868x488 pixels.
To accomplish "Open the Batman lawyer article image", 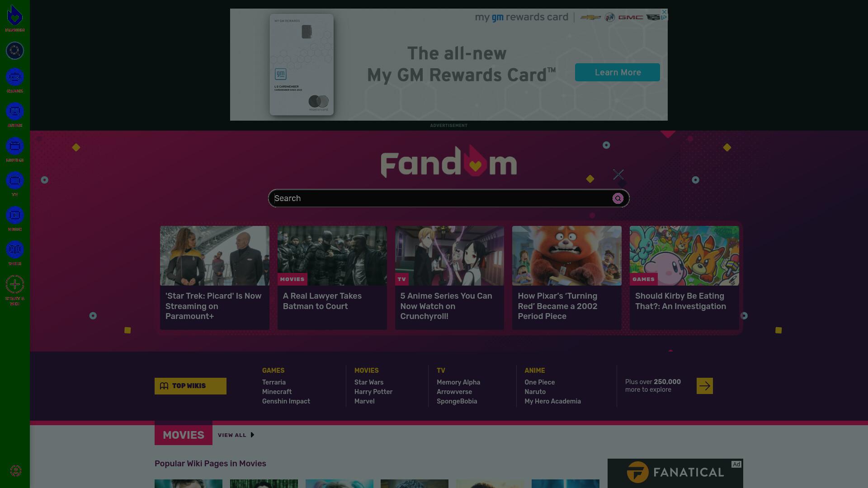I will click(x=332, y=256).
